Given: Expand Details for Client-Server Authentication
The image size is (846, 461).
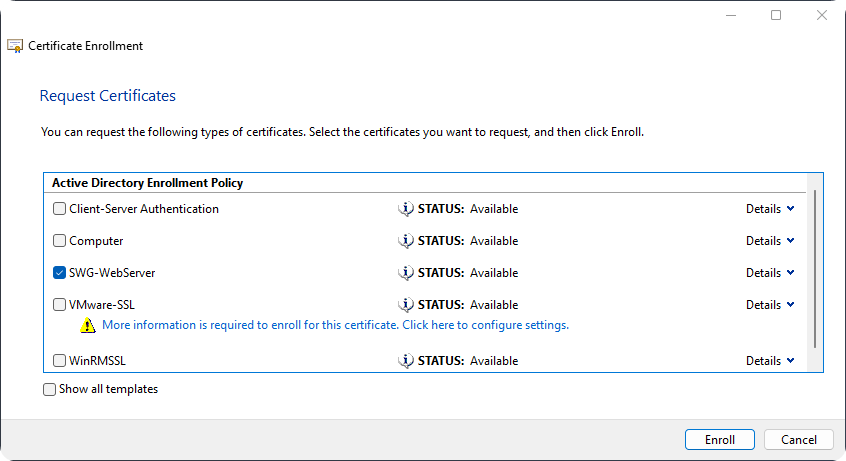Looking at the screenshot, I should tap(770, 209).
